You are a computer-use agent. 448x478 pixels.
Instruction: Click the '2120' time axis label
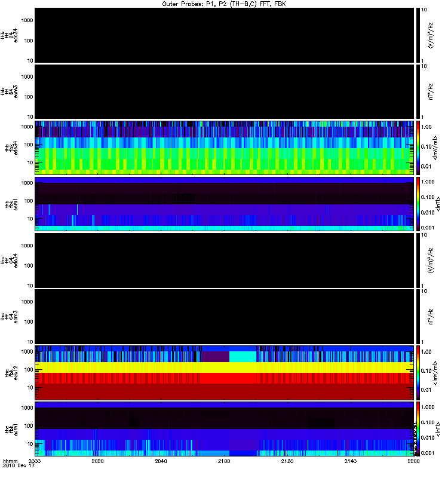click(x=287, y=461)
